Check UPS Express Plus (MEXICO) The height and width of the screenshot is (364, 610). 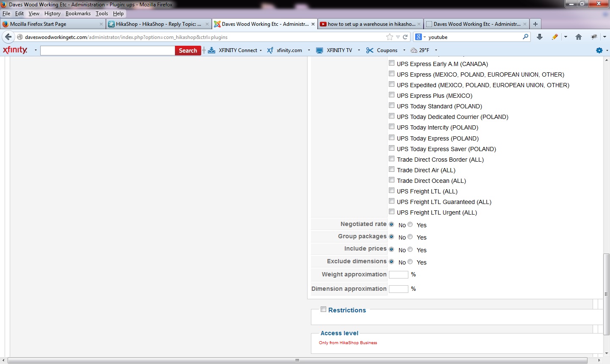coord(391,95)
